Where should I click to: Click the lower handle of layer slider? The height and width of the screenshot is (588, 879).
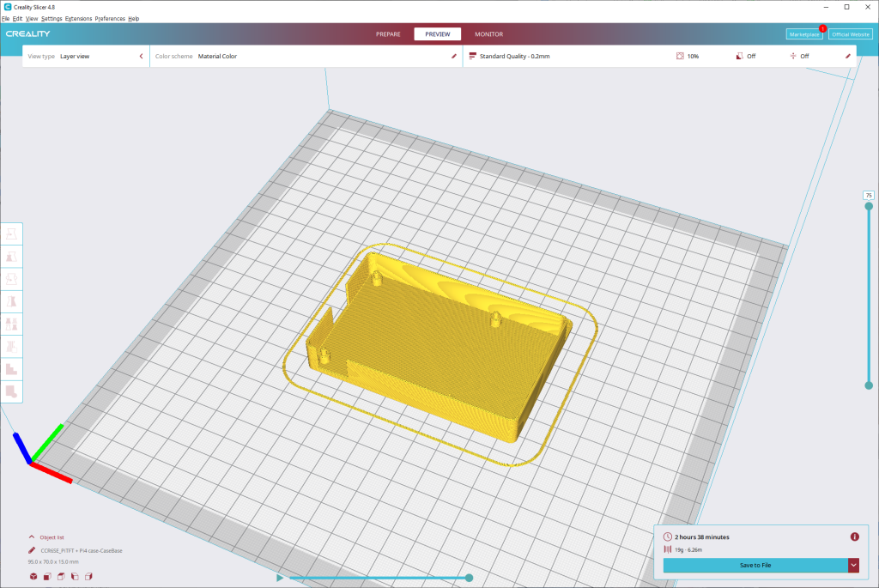[x=869, y=385]
